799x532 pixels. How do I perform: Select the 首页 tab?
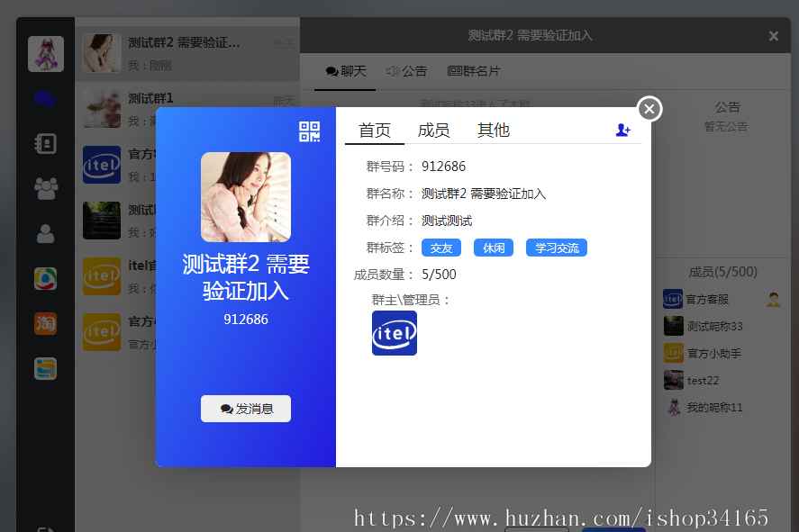(375, 131)
